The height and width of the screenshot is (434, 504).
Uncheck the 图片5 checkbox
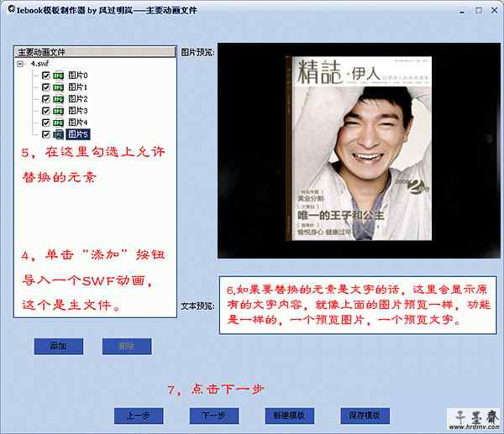(x=46, y=134)
